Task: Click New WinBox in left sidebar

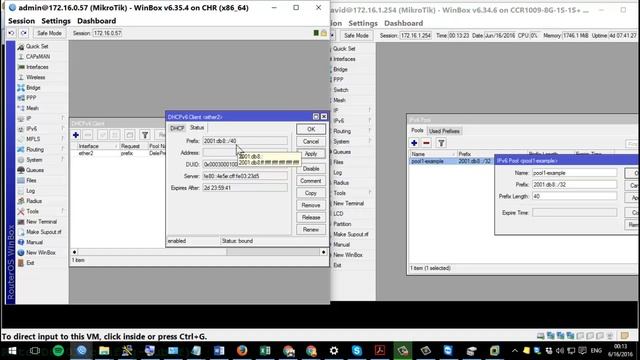Action: pos(40,253)
